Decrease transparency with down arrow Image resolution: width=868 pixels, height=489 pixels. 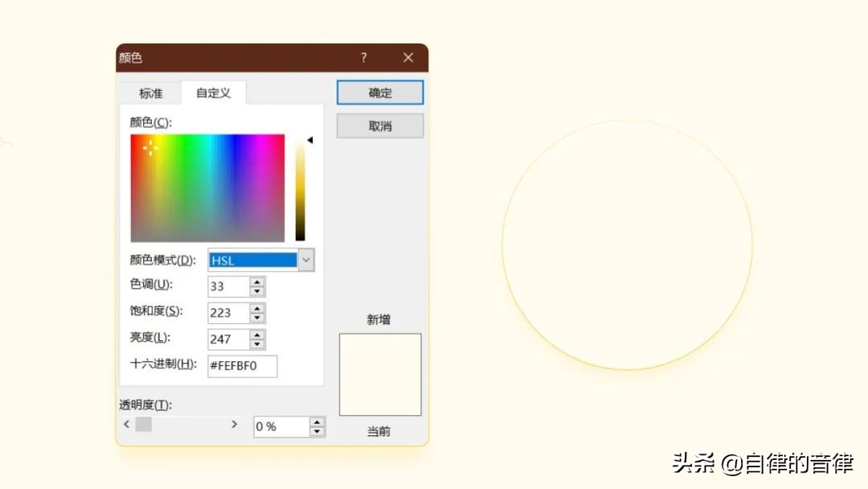tap(317, 431)
